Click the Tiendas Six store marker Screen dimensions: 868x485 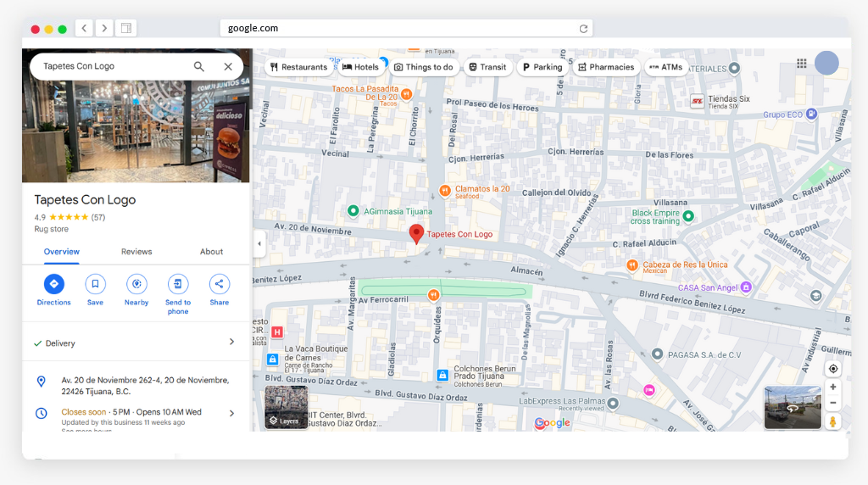(697, 101)
